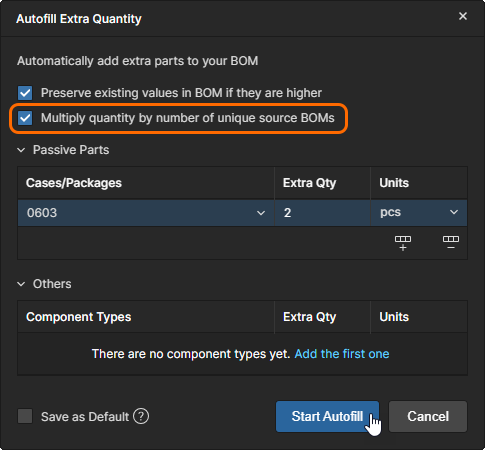Open the Save as Default help icon

(x=141, y=416)
